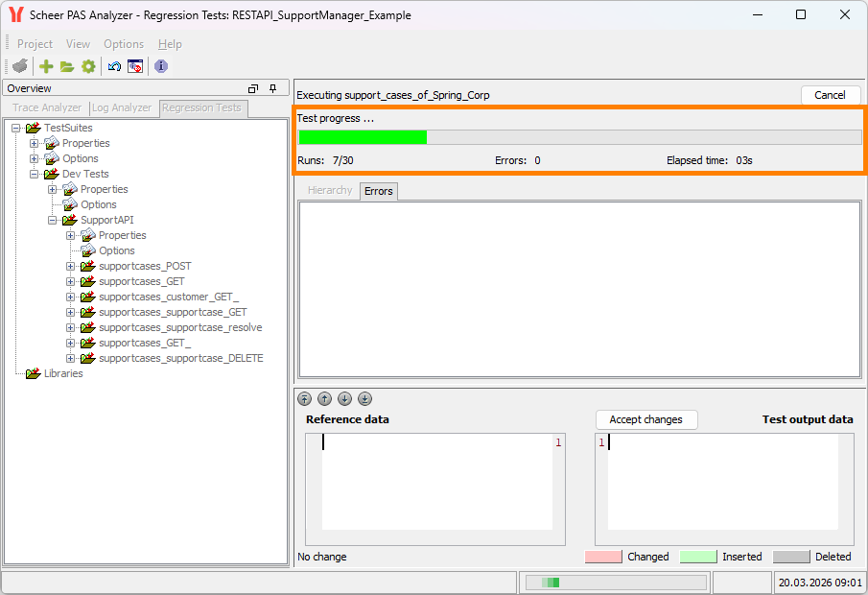868x595 pixels.
Task: Cancel the running test execution
Action: pyautogui.click(x=830, y=95)
